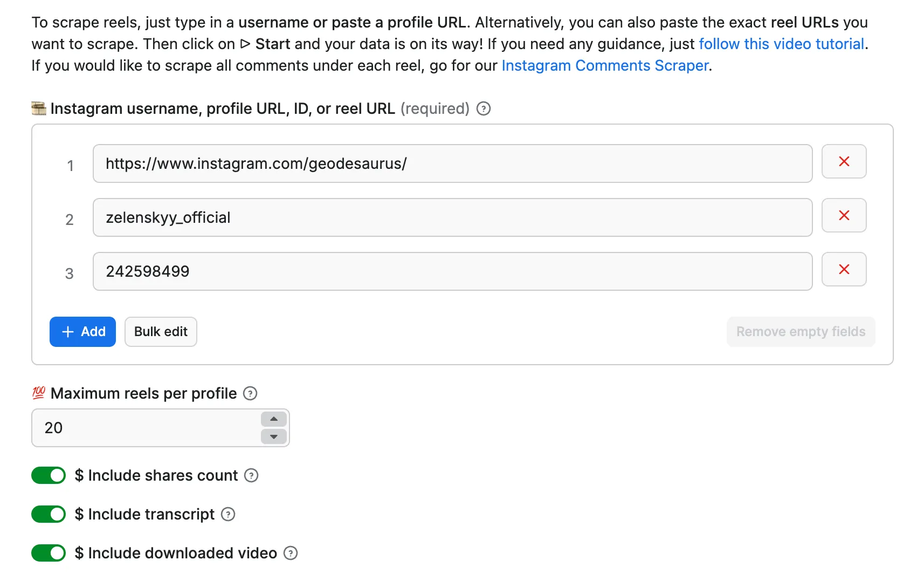Image resolution: width=924 pixels, height=574 pixels.
Task: Open tooltip for Include shares count
Action: (x=251, y=476)
